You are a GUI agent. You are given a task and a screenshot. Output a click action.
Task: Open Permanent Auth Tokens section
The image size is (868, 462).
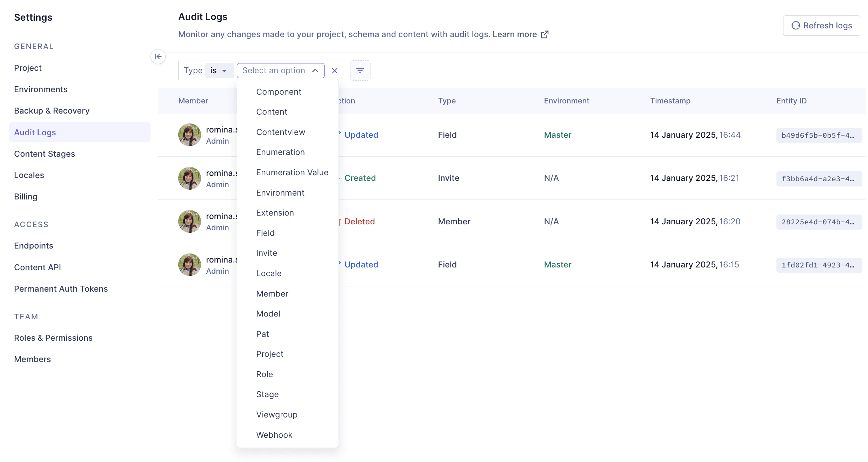[x=61, y=289]
